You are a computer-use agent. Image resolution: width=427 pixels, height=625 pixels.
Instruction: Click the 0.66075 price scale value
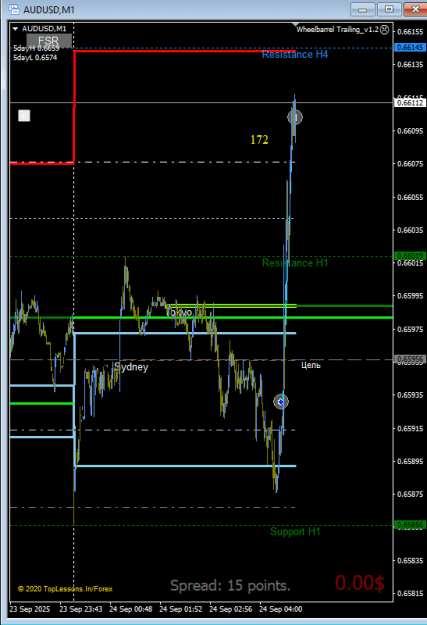410,164
